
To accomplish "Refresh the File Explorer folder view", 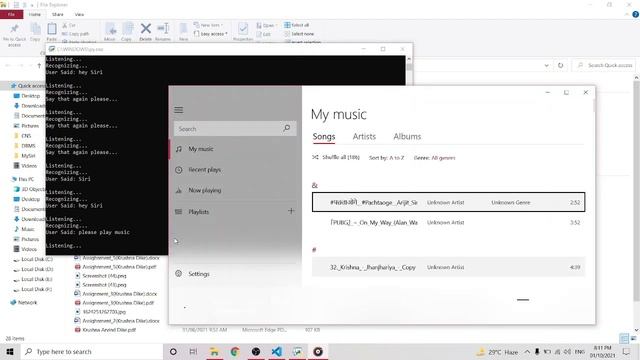I will point(560,65).
